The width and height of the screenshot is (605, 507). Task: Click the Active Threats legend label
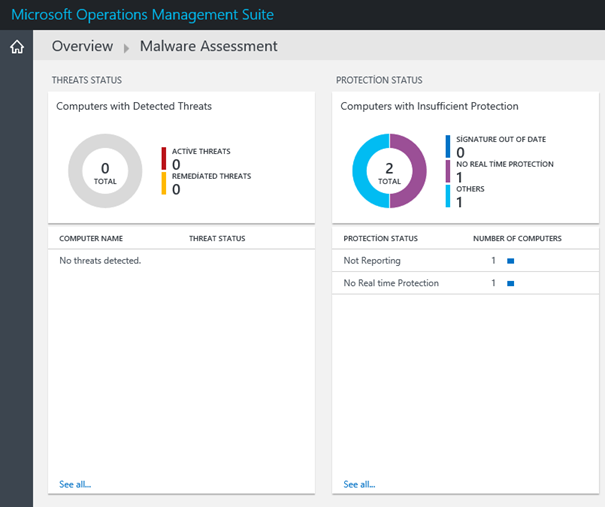tap(201, 151)
